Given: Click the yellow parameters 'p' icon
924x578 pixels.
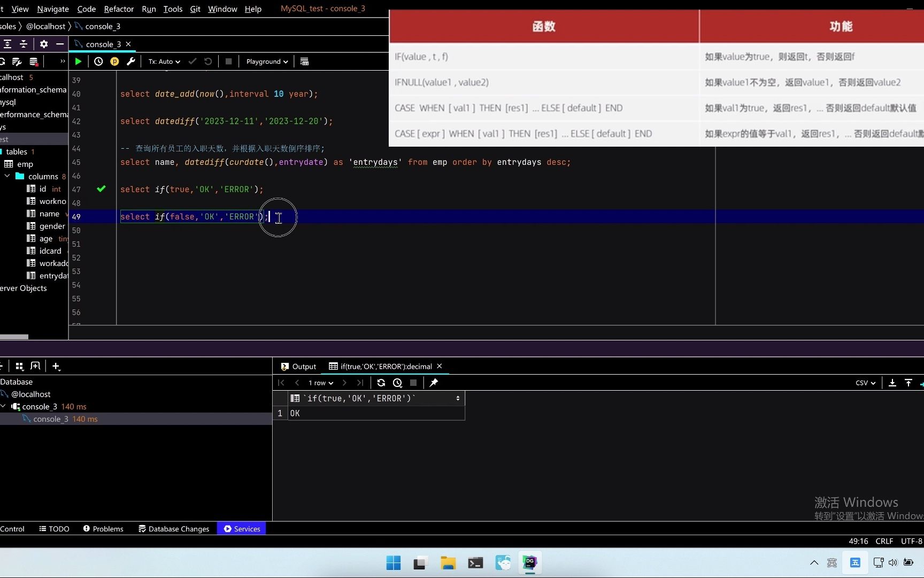Looking at the screenshot, I should point(114,61).
